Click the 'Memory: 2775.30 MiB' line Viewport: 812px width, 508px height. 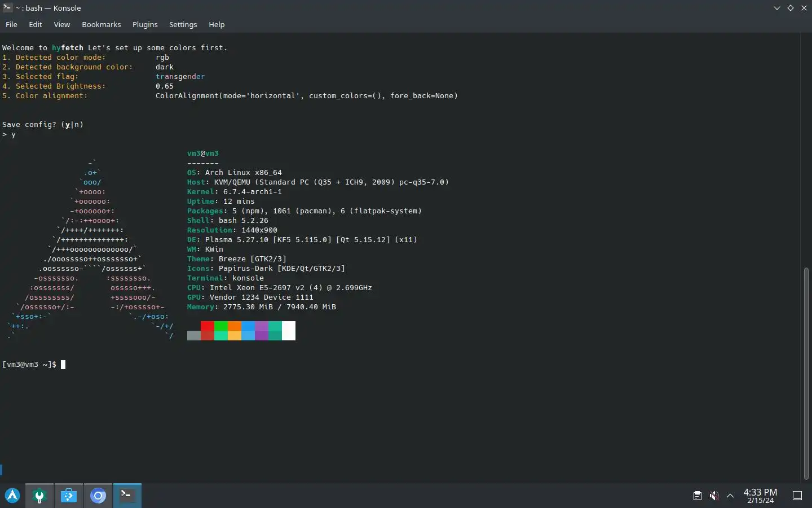(262, 307)
